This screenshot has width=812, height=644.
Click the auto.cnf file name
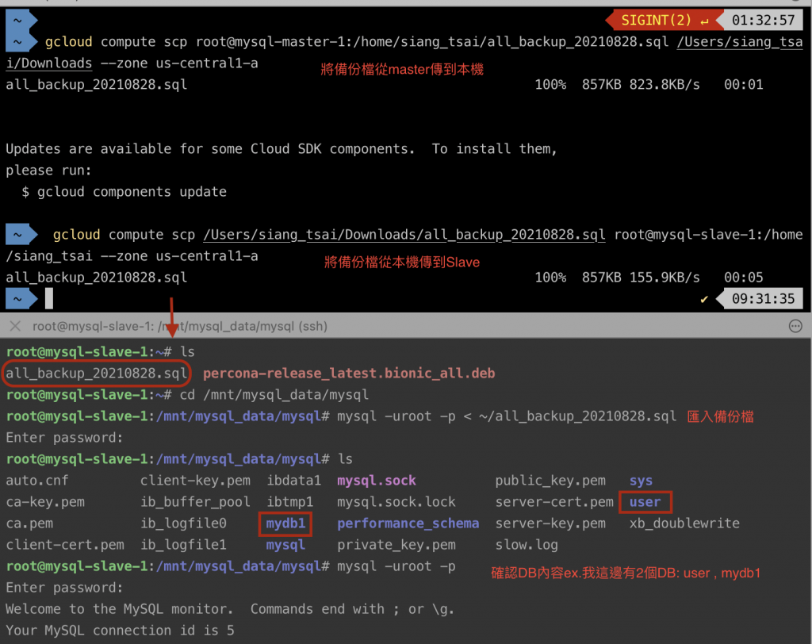(37, 481)
